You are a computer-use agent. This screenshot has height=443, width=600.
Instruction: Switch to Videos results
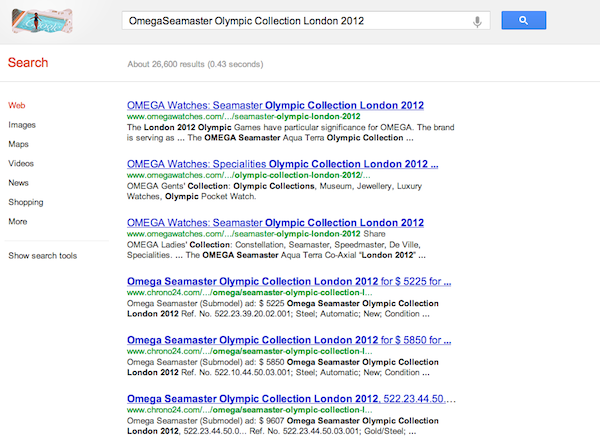[21, 163]
